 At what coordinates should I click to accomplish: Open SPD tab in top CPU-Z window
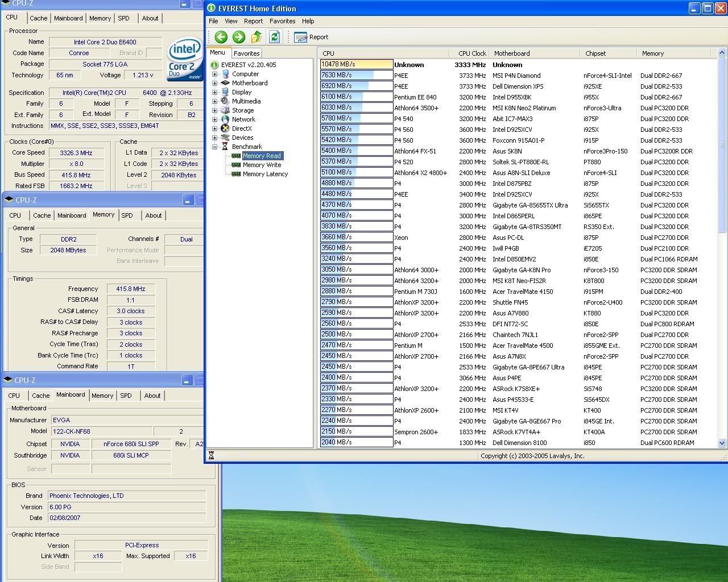coord(124,18)
